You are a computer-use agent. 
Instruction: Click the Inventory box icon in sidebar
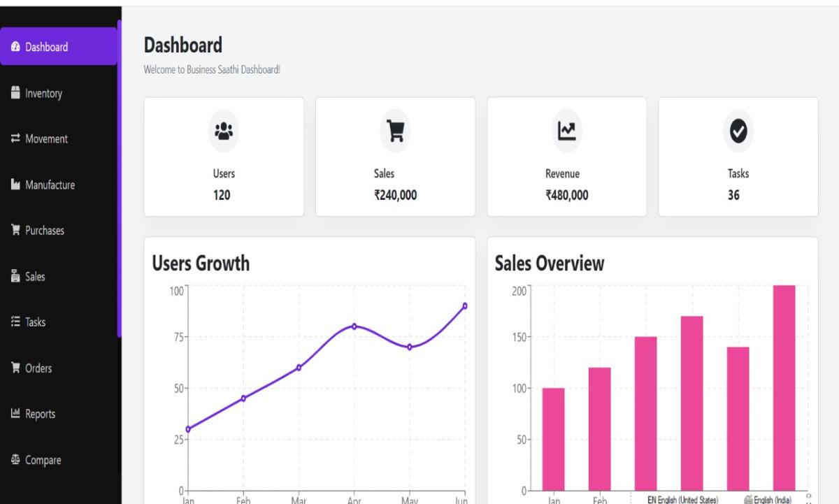tap(15, 93)
